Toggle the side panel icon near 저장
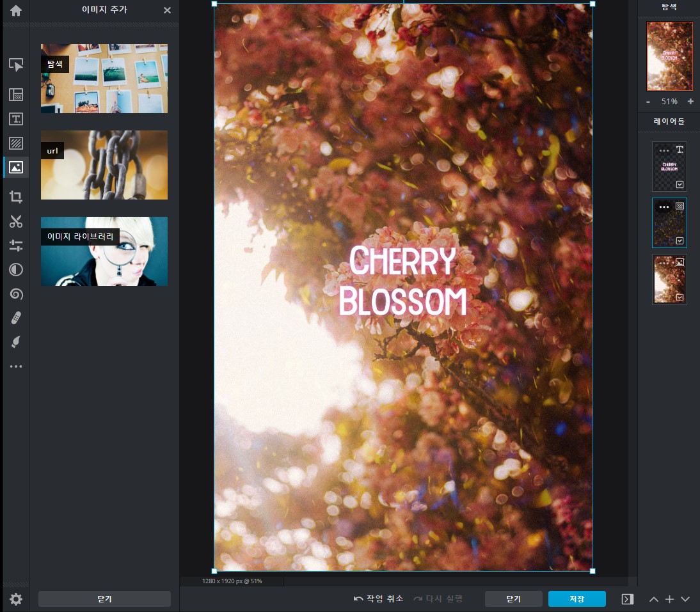Viewport: 700px width, 612px height. pyautogui.click(x=627, y=599)
